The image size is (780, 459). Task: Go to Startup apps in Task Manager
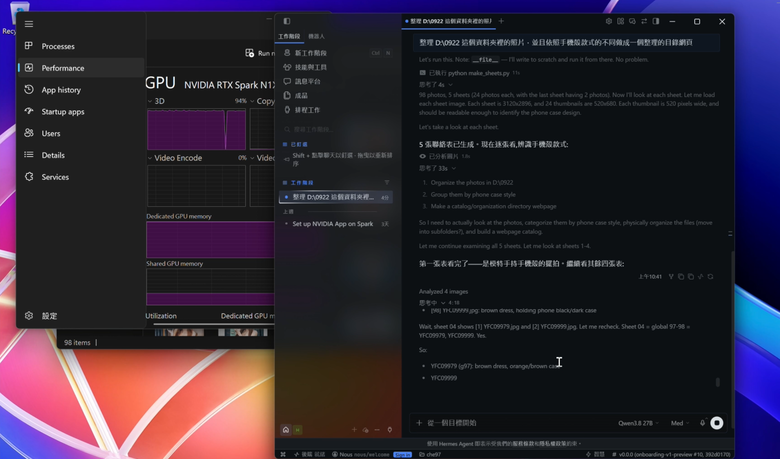(81, 112)
